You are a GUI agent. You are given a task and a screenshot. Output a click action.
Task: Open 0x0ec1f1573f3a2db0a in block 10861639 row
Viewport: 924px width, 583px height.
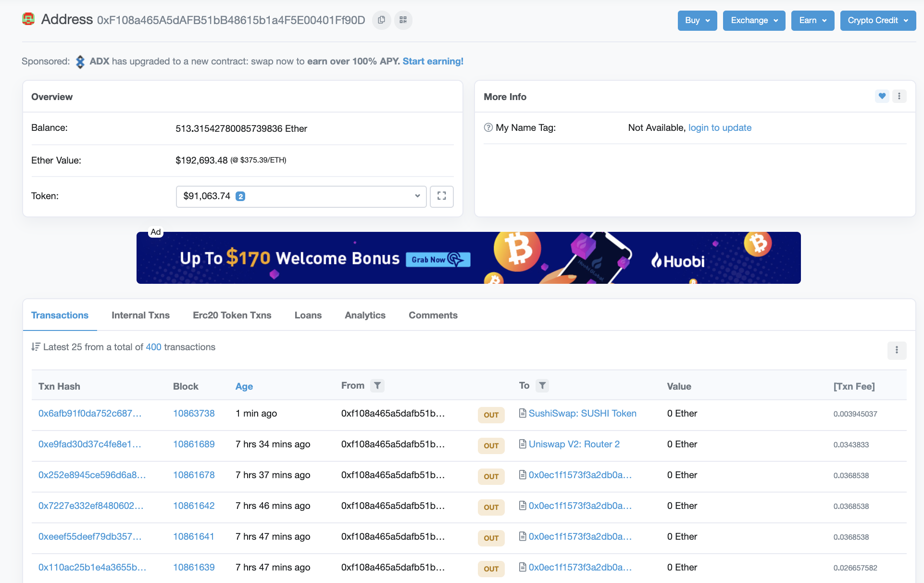[580, 567]
